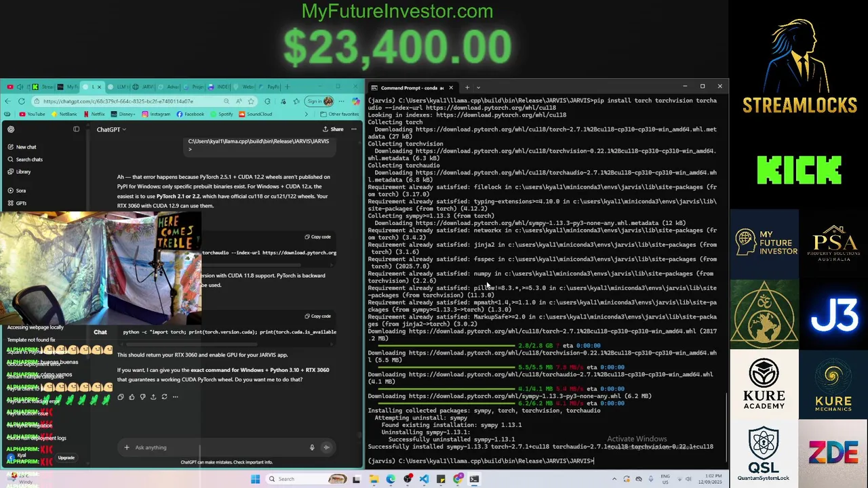
Task: Copy ChatGPT response with copy icon
Action: [121, 396]
